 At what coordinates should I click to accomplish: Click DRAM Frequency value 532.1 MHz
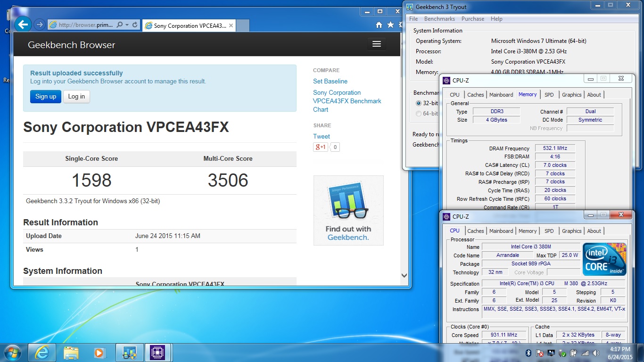click(554, 148)
